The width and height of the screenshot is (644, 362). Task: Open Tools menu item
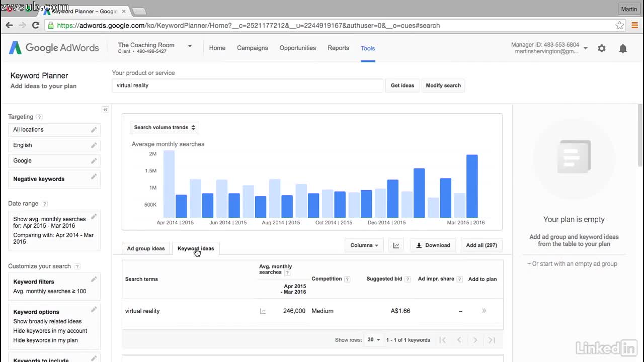click(x=368, y=48)
